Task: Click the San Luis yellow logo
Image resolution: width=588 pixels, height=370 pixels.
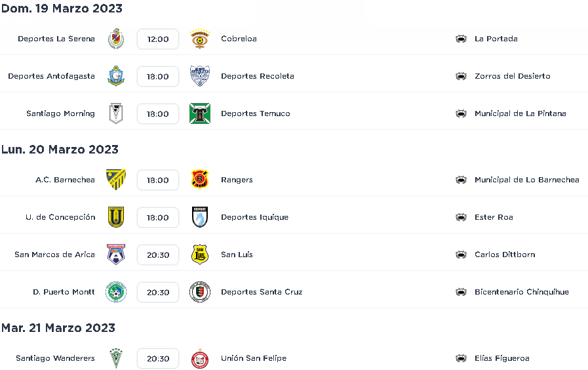Action: tap(199, 255)
